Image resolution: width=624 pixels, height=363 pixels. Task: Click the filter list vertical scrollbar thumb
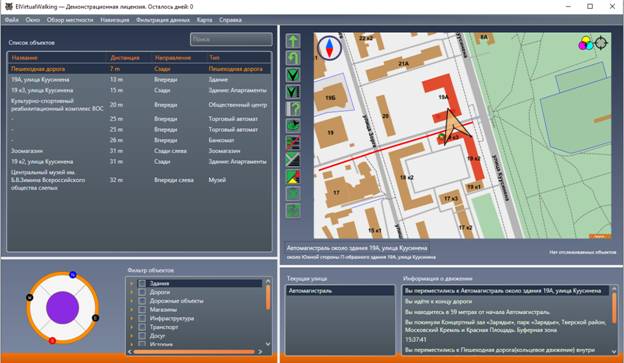(x=268, y=297)
